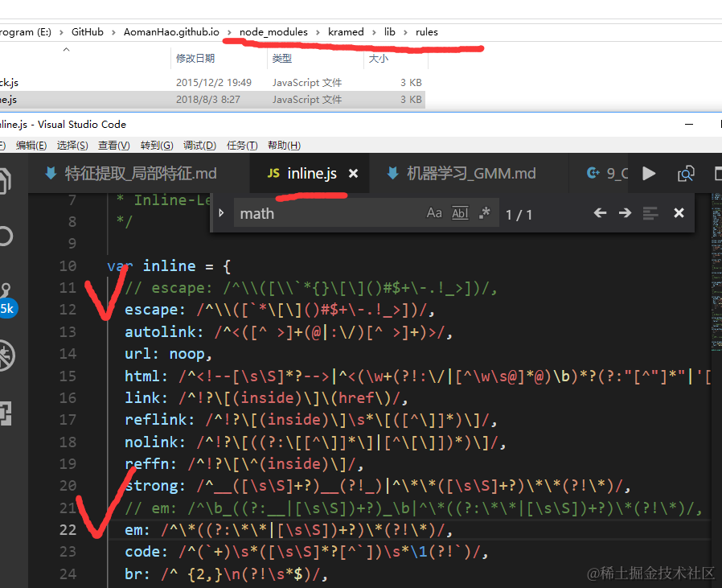Image resolution: width=722 pixels, height=588 pixels.
Task: Expand replace mode arrow in find widget
Action: (x=221, y=213)
